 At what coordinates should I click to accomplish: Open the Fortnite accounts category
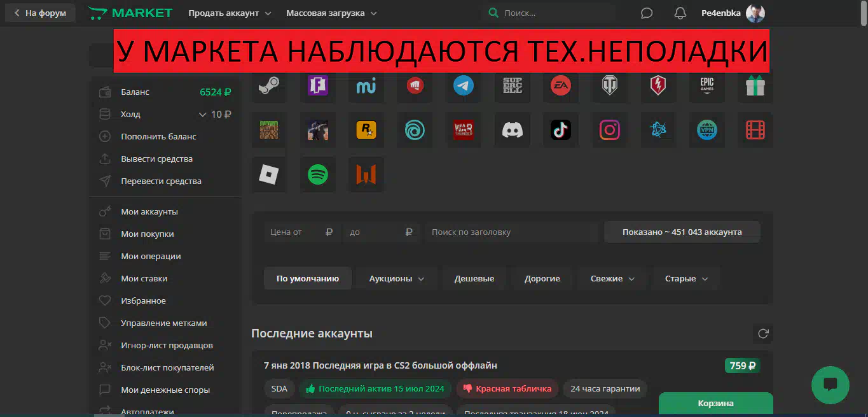coord(317,85)
